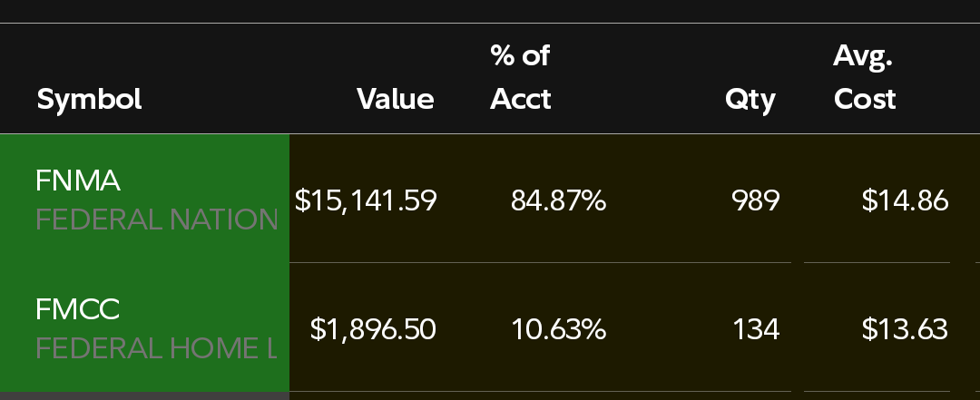Click the gray row below FMCC

tap(144, 396)
